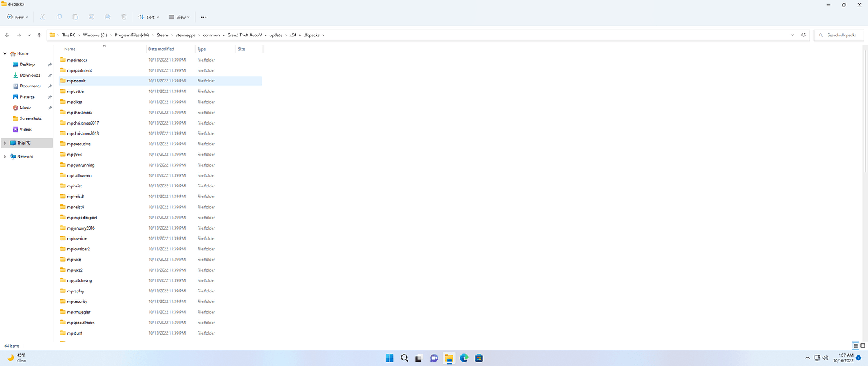Open the Start menu

(389, 357)
